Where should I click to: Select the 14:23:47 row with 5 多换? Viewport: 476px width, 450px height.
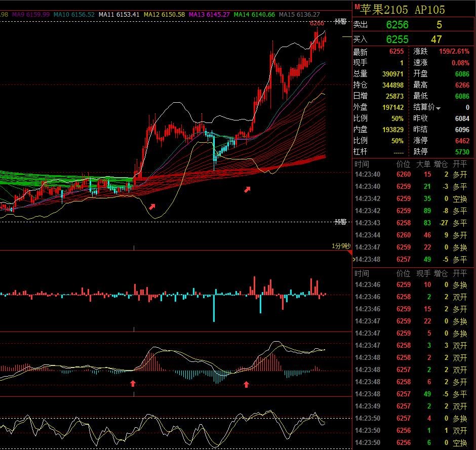pyautogui.click(x=413, y=333)
